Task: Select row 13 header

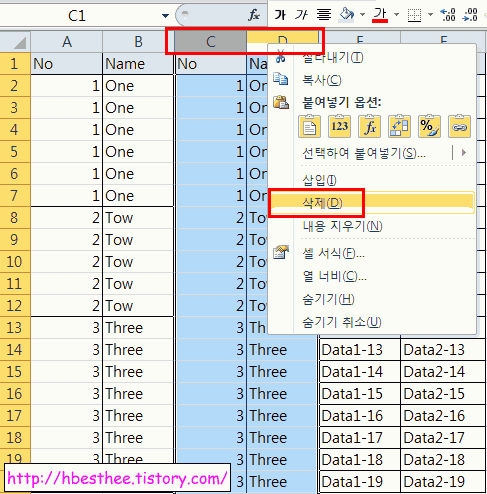Action: point(15,328)
